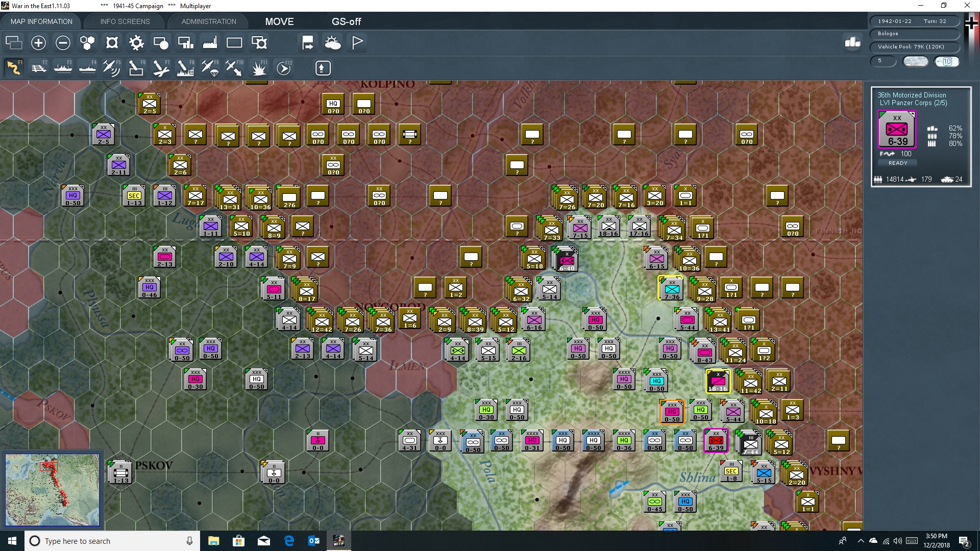
Task: Click the GS-off ground support toggle
Action: pos(346,21)
